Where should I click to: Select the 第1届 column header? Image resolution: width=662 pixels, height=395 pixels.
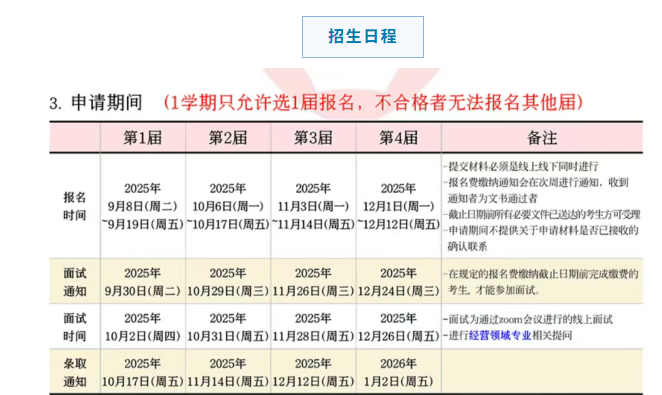click(143, 138)
